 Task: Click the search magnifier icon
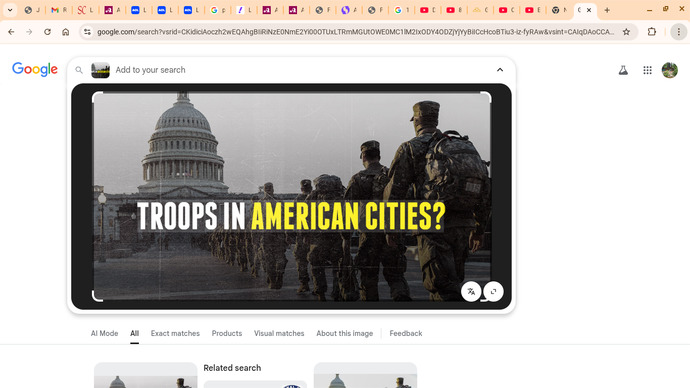pyautogui.click(x=79, y=70)
